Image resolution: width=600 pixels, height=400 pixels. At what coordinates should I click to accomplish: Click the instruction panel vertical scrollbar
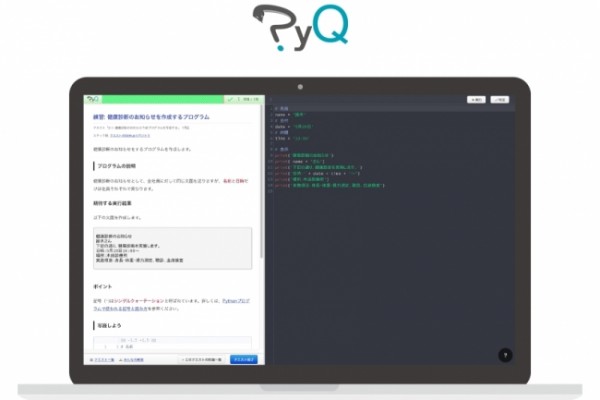(x=262, y=181)
